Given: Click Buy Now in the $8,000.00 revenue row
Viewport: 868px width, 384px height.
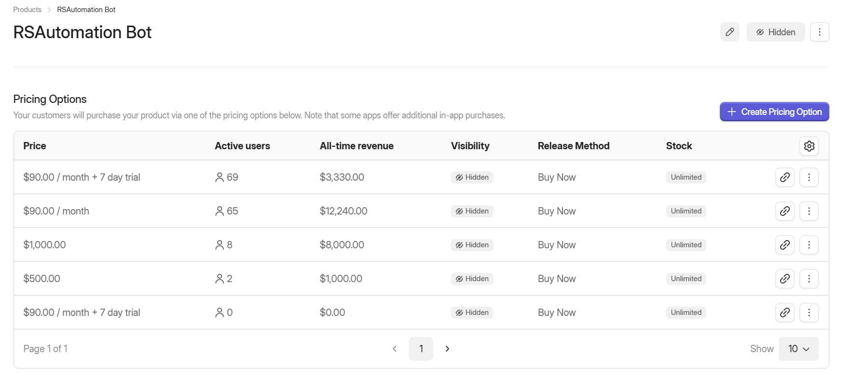Looking at the screenshot, I should 557,245.
